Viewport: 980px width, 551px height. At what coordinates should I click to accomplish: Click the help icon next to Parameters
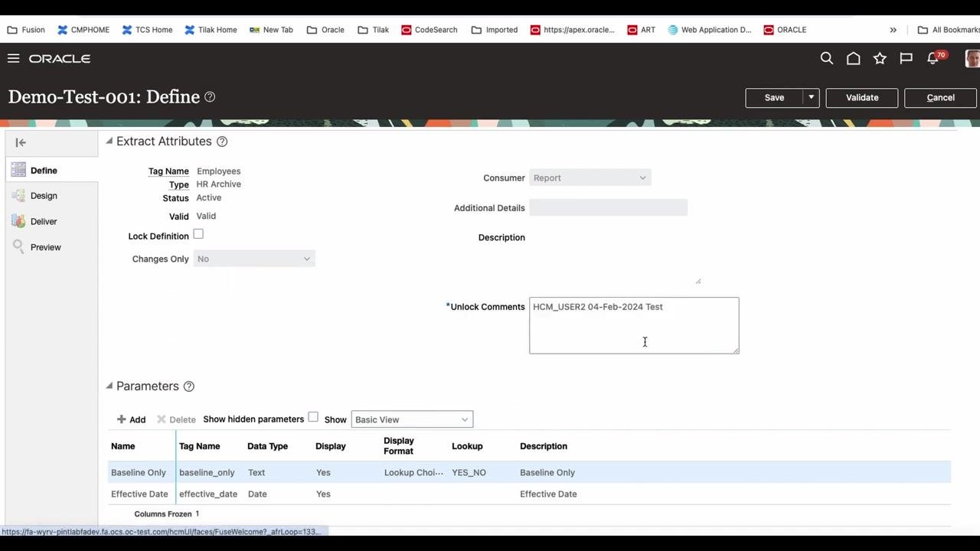[x=189, y=386]
